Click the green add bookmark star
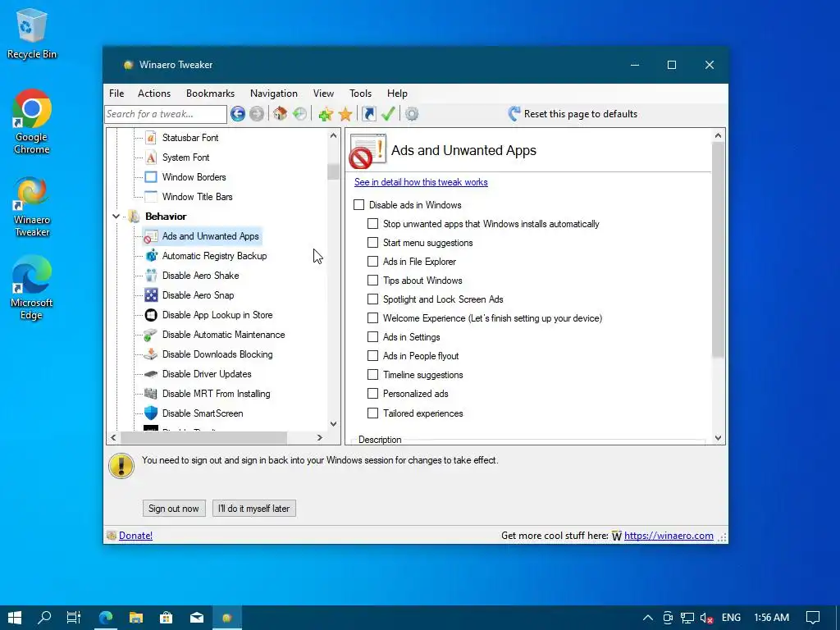Viewport: 840px width, 630px height. tap(326, 113)
